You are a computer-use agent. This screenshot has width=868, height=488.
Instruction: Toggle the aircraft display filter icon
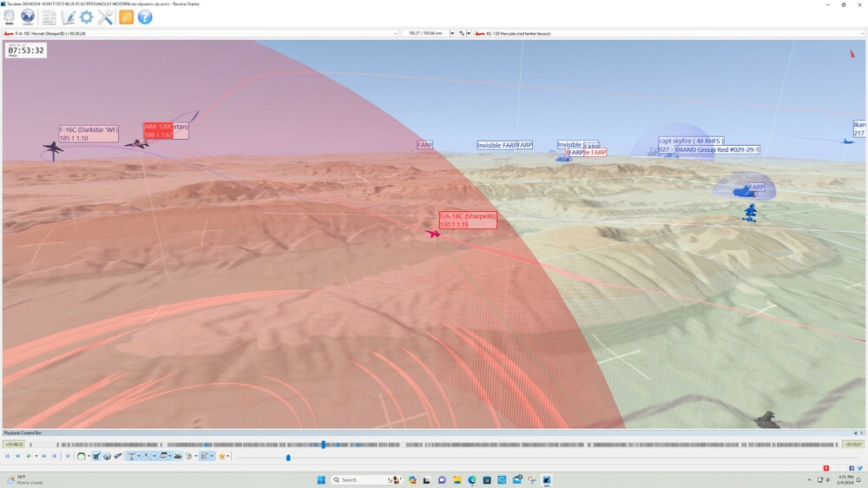click(97, 456)
